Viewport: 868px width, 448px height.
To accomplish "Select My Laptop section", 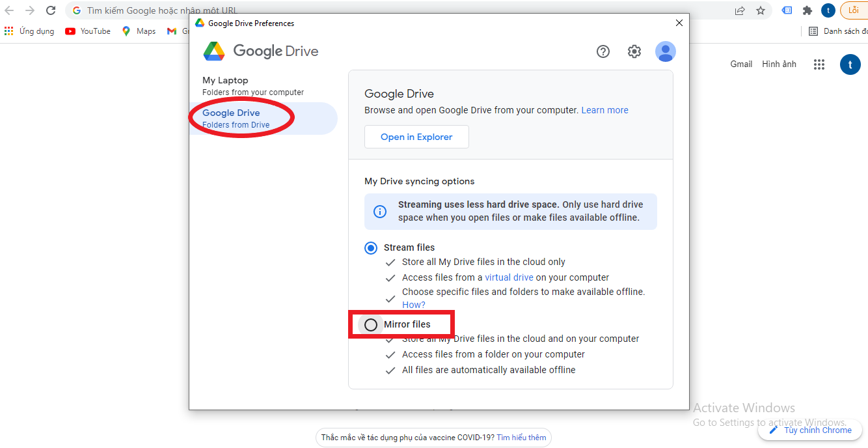I will 264,86.
